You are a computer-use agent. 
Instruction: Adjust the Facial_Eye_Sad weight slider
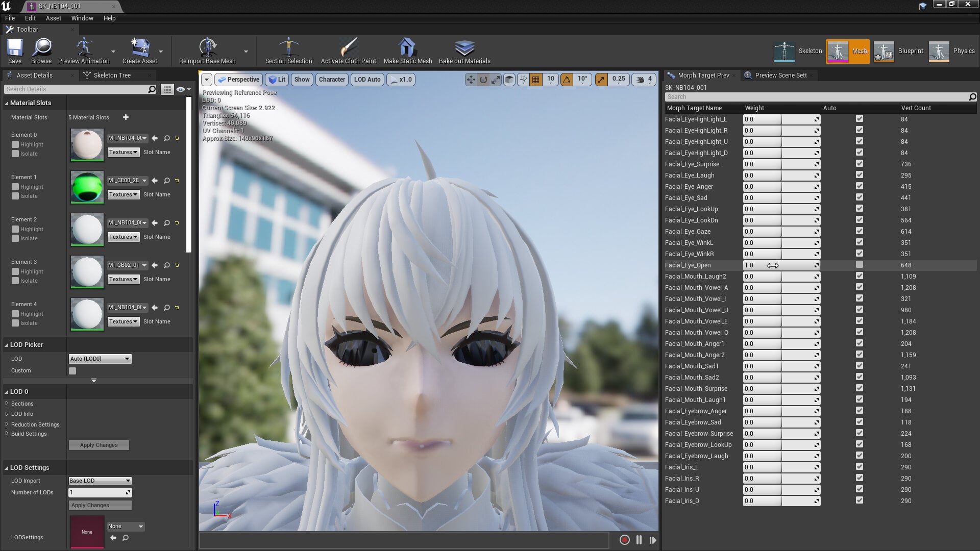781,198
